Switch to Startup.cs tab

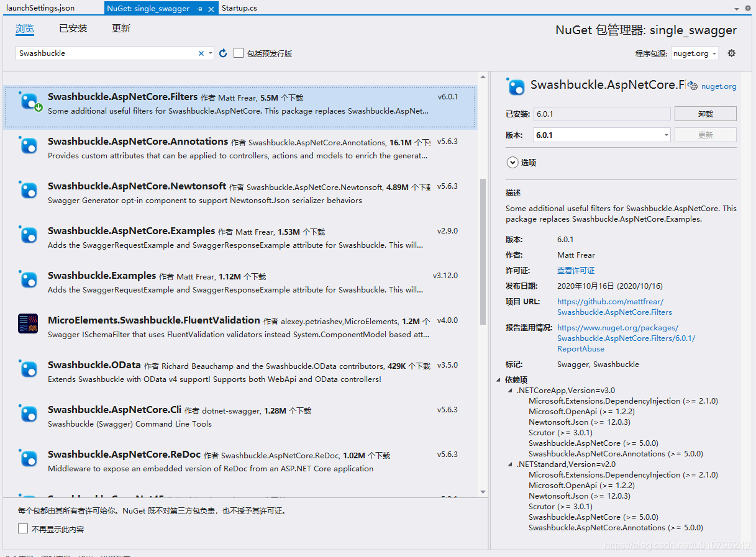pyautogui.click(x=239, y=8)
